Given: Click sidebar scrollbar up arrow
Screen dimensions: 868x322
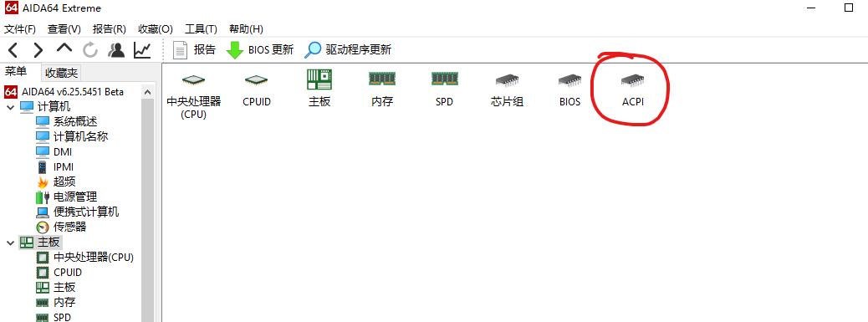Looking at the screenshot, I should tap(147, 92).
